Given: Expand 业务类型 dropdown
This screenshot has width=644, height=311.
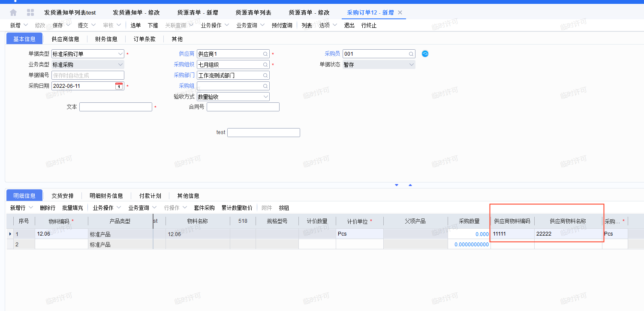Looking at the screenshot, I should [x=120, y=65].
